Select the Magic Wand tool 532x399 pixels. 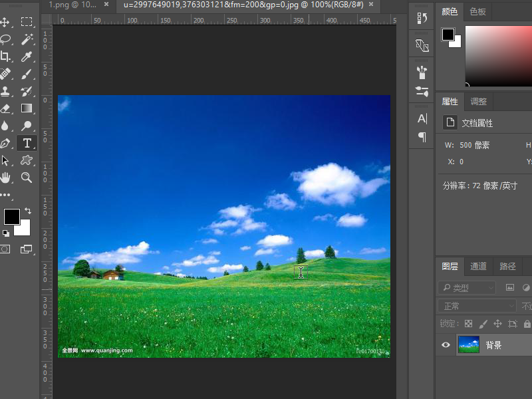[x=27, y=39]
